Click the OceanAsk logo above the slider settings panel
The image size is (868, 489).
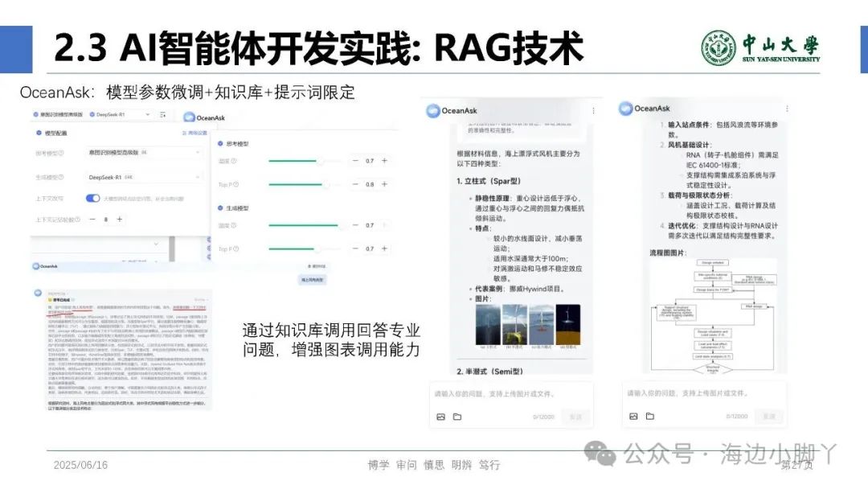tap(190, 117)
